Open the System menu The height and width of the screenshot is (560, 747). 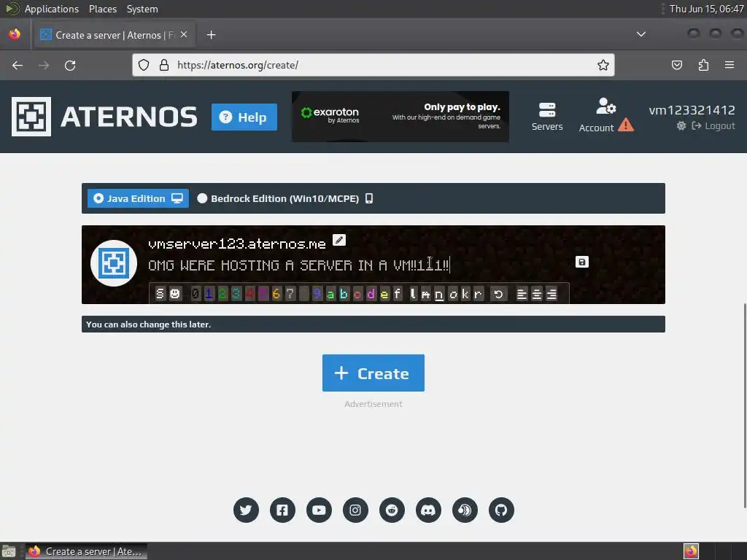pyautogui.click(x=142, y=9)
